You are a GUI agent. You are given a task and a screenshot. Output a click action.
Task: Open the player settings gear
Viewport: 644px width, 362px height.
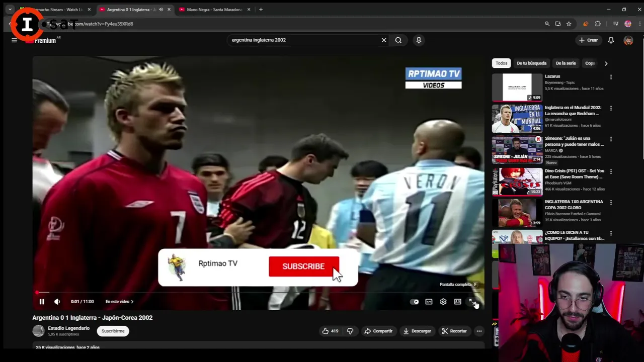coord(443,302)
